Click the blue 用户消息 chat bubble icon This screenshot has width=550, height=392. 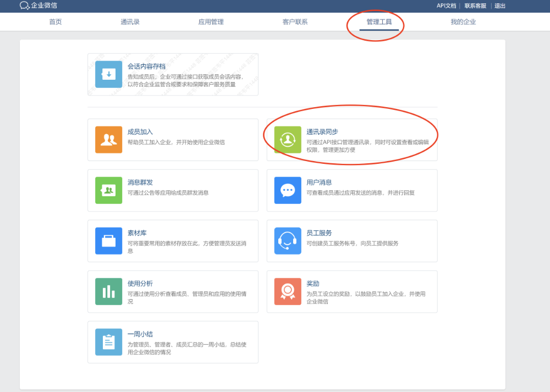(x=288, y=190)
